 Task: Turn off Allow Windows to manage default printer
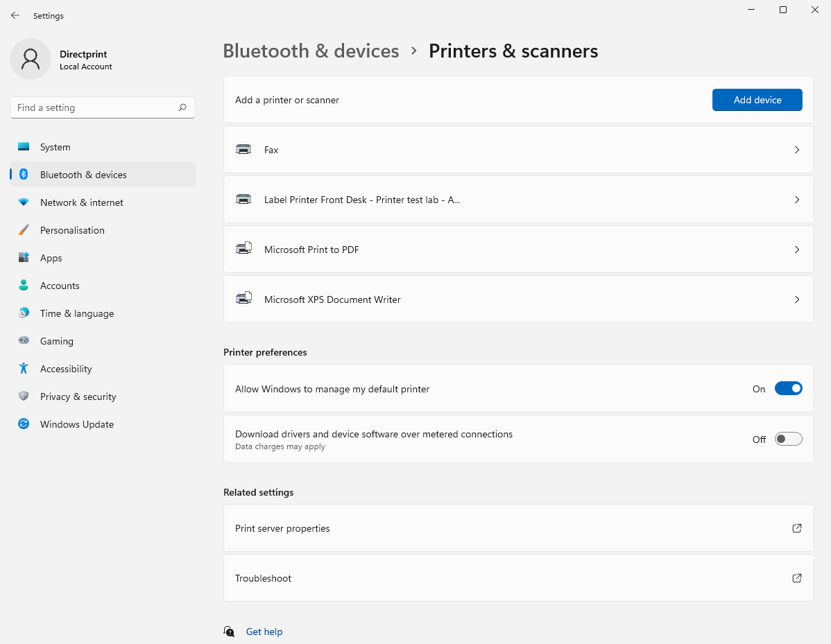coord(788,388)
